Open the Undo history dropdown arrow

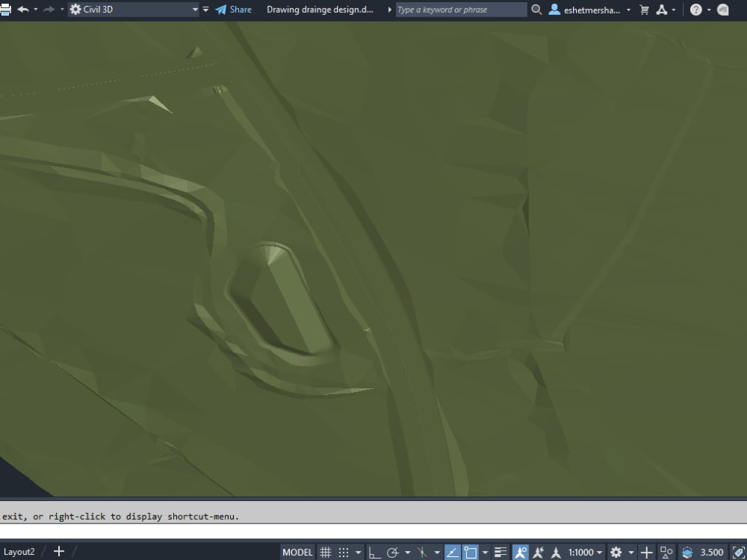[x=36, y=10]
